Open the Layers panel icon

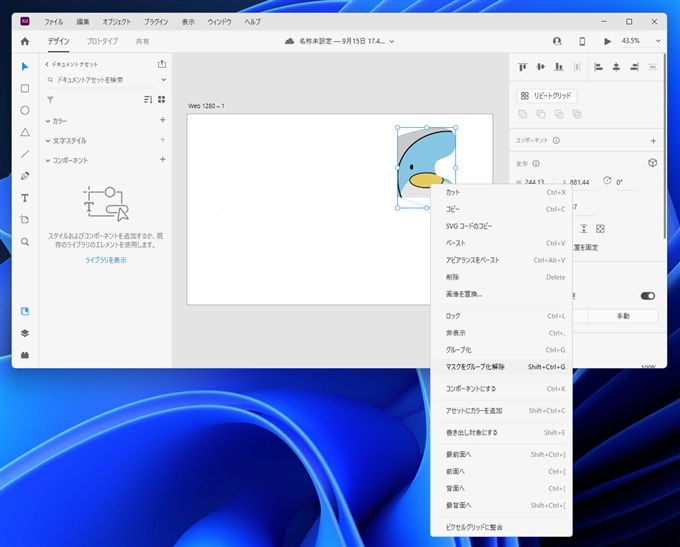(25, 333)
